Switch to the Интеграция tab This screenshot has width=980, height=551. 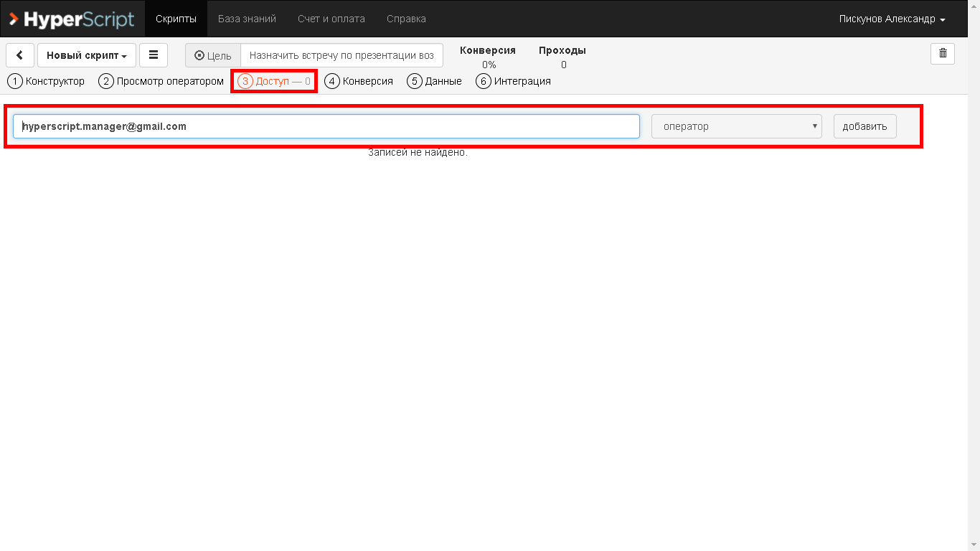pos(514,81)
